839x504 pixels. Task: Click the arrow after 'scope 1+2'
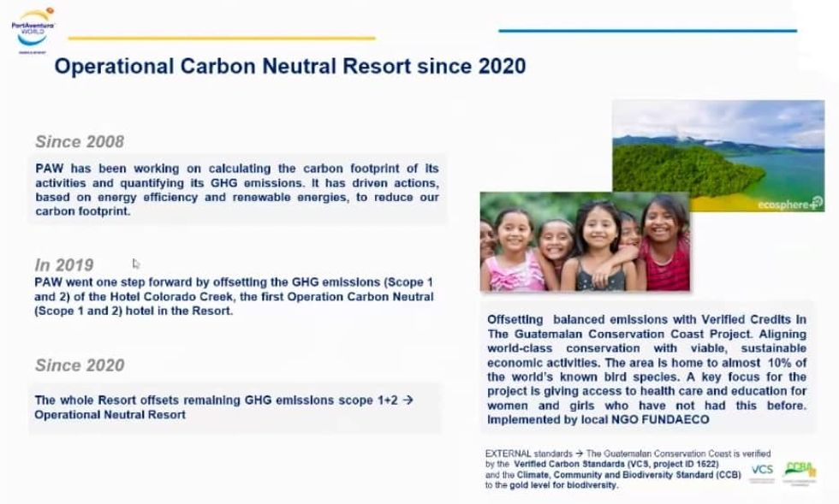(x=408, y=400)
